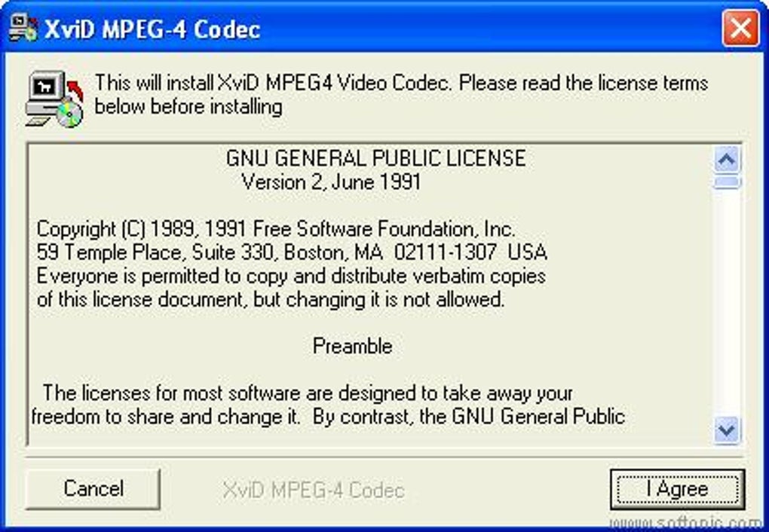769x532 pixels.
Task: Click the Preamble heading in license text
Action: click(353, 346)
